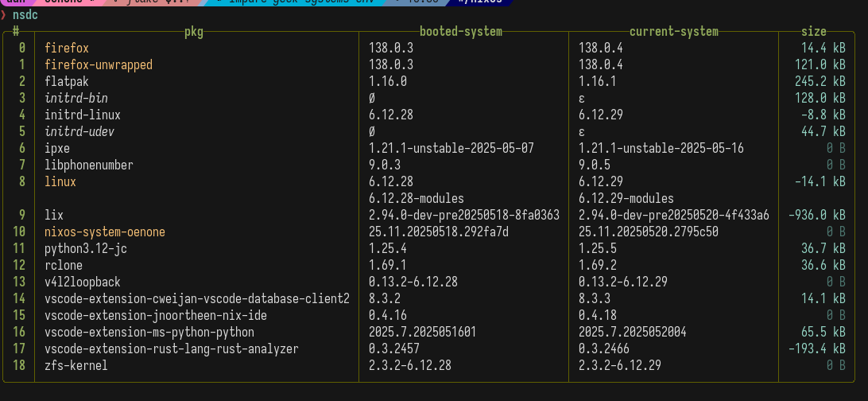
Task: Click firefox-unwrapped's current version '138.0.4'
Action: [601, 65]
